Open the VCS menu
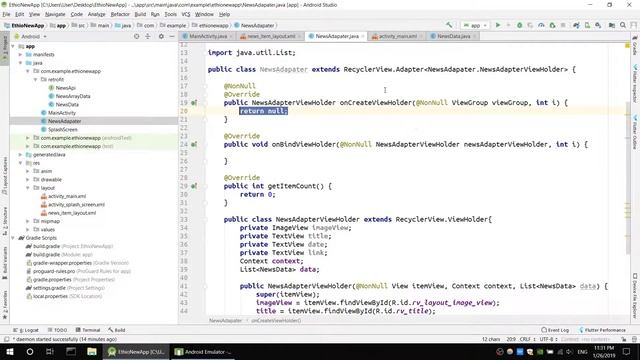 click(186, 14)
